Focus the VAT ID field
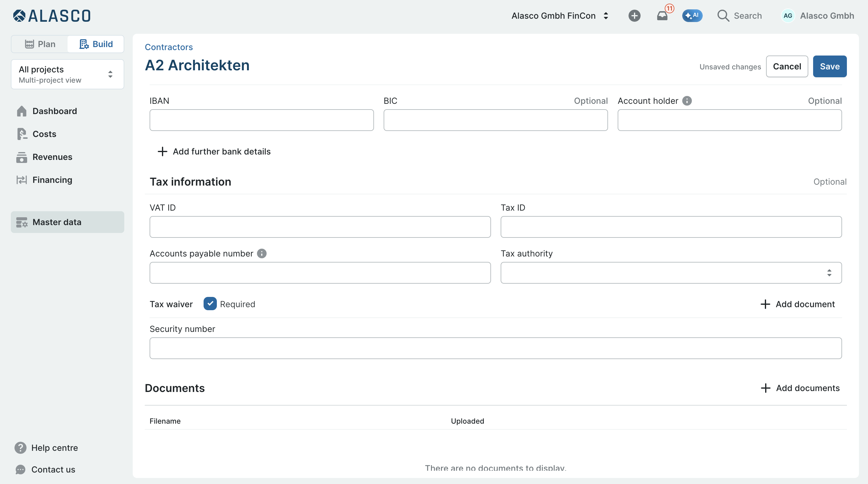Viewport: 868px width, 484px height. (320, 227)
